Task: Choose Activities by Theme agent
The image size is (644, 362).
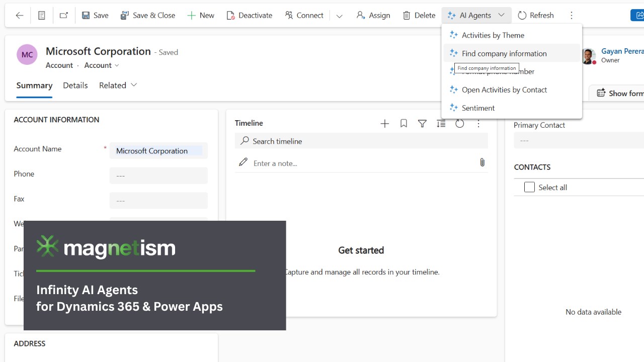Action: click(512, 35)
